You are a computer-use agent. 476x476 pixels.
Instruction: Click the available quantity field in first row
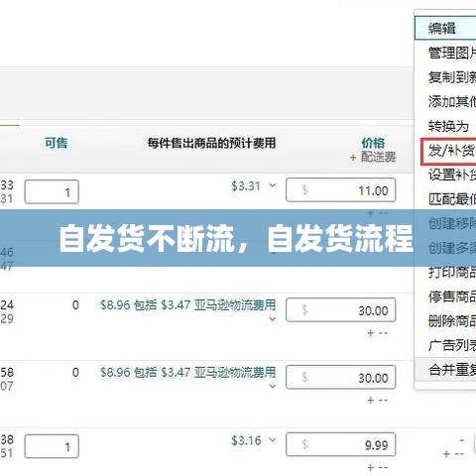52,191
